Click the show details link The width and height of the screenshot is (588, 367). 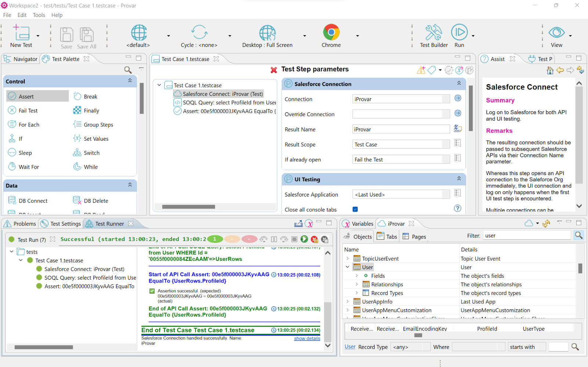tap(307, 338)
